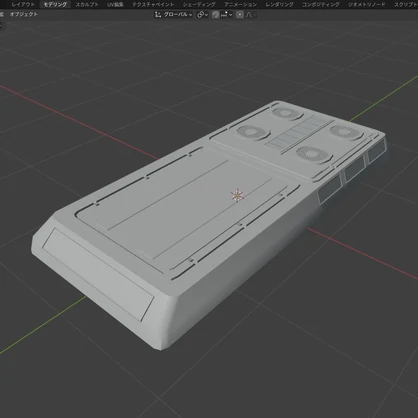
Task: Switch to the レンダリング workspace tab
Action: (279, 5)
